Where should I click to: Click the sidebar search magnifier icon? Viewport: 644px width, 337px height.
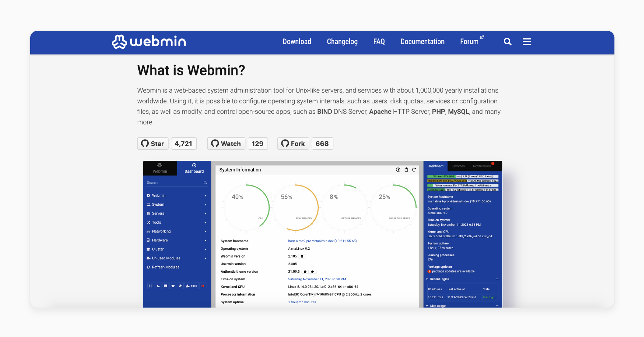[x=205, y=182]
